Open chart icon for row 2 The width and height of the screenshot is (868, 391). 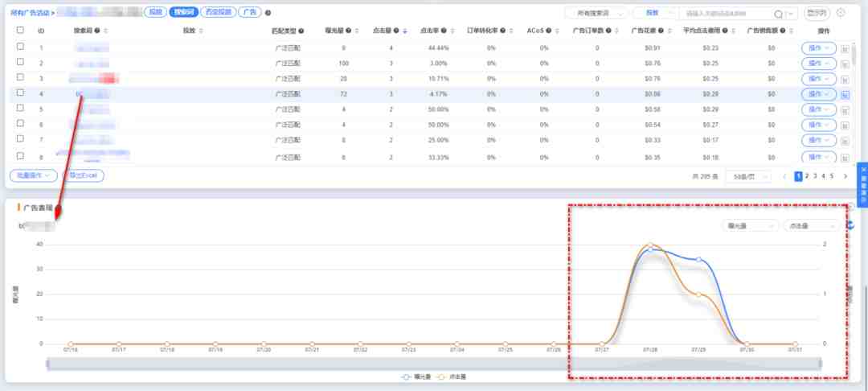click(845, 64)
